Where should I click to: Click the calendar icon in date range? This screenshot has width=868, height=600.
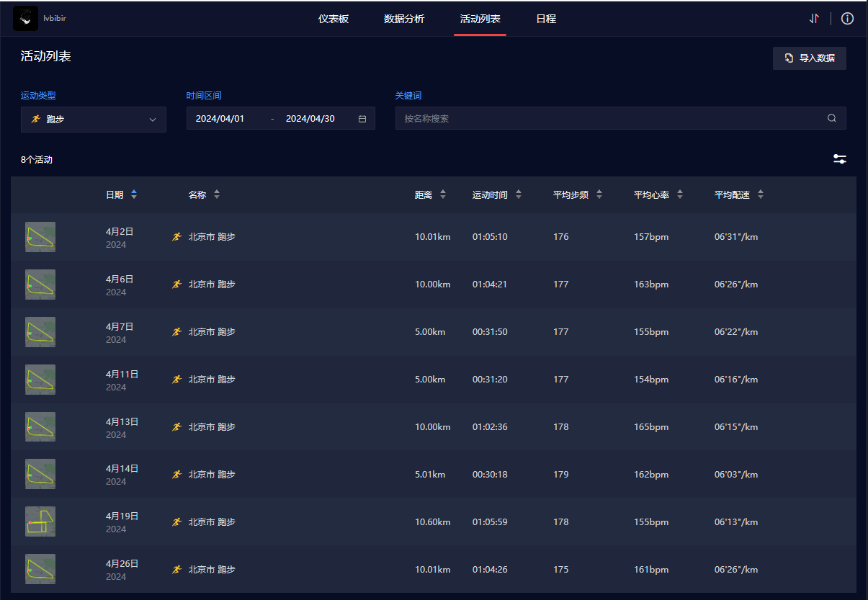[x=362, y=119]
